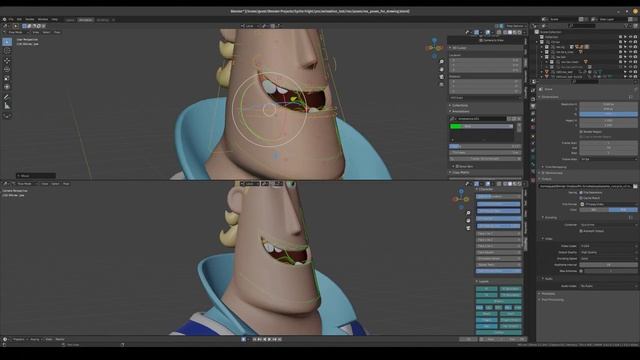Collapse the Encoding panel
Viewport: 640px width, 360px height.
coord(550,218)
